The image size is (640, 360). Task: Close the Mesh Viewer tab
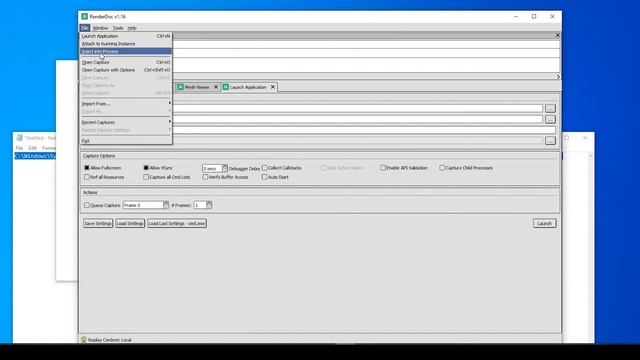click(216, 87)
